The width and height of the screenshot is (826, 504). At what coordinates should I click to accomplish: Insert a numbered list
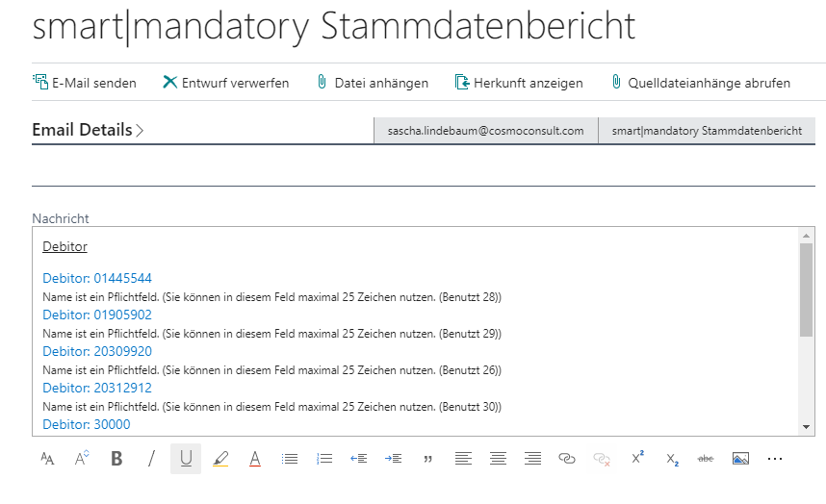tap(324, 459)
